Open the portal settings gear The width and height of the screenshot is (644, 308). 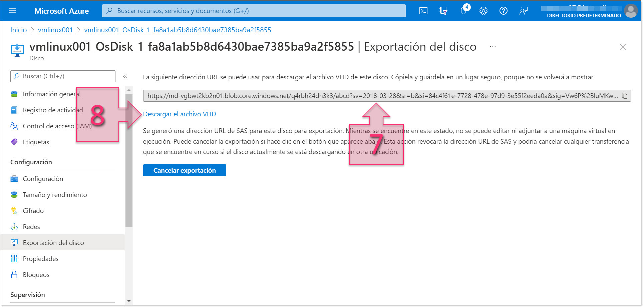pos(483,11)
